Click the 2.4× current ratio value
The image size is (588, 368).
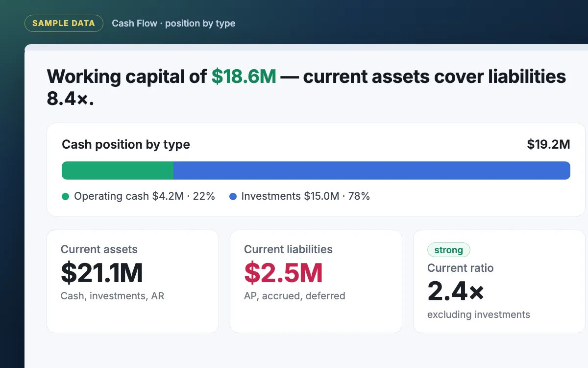pyautogui.click(x=456, y=292)
